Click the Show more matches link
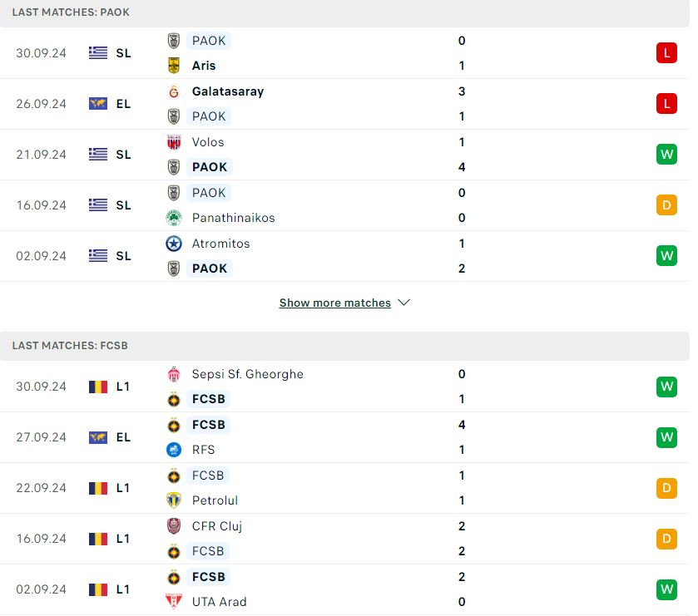The width and height of the screenshot is (698, 616). click(x=334, y=303)
